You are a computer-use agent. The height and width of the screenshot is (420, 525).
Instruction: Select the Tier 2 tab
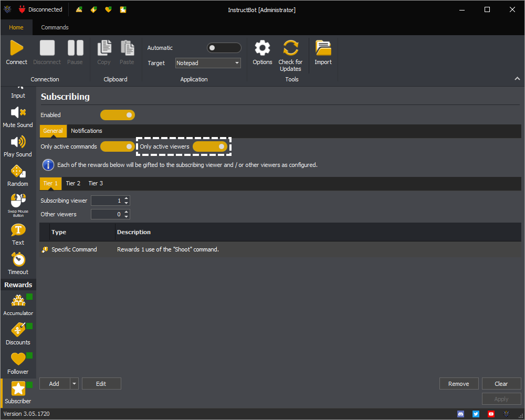(x=73, y=184)
